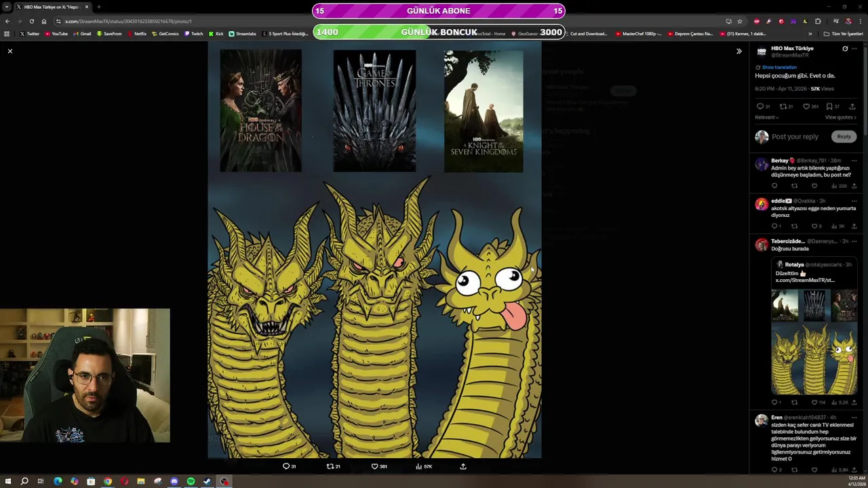Click the three-headed dragon meme image
Image resolution: width=868 pixels, height=488 pixels.
(375, 250)
